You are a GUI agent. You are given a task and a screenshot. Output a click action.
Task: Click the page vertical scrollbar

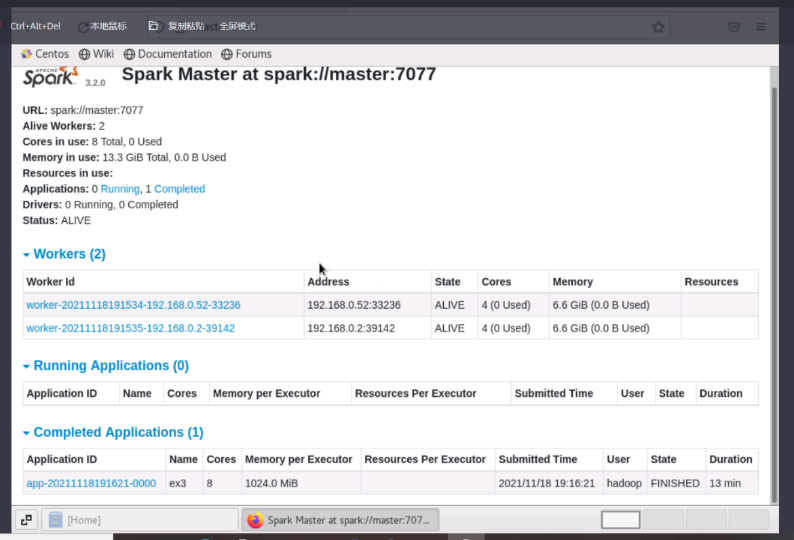click(774, 295)
